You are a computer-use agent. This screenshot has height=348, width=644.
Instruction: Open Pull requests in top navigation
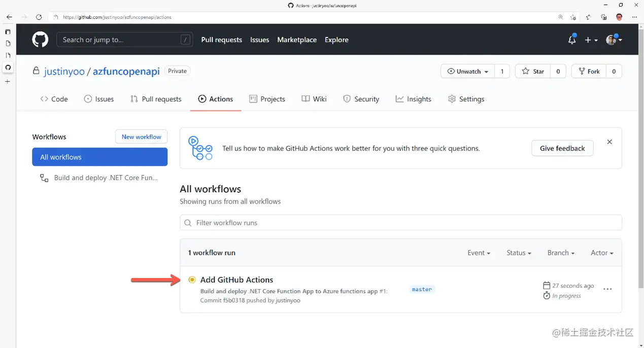click(221, 40)
